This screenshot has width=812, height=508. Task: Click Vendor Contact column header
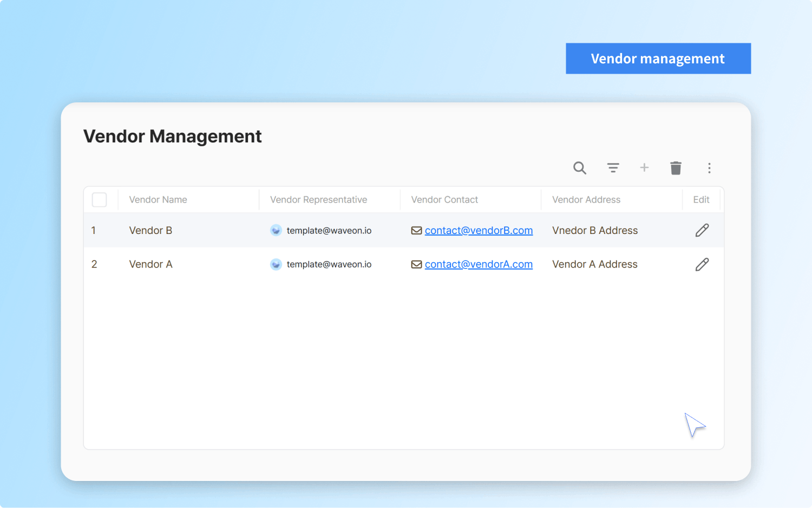pos(444,200)
